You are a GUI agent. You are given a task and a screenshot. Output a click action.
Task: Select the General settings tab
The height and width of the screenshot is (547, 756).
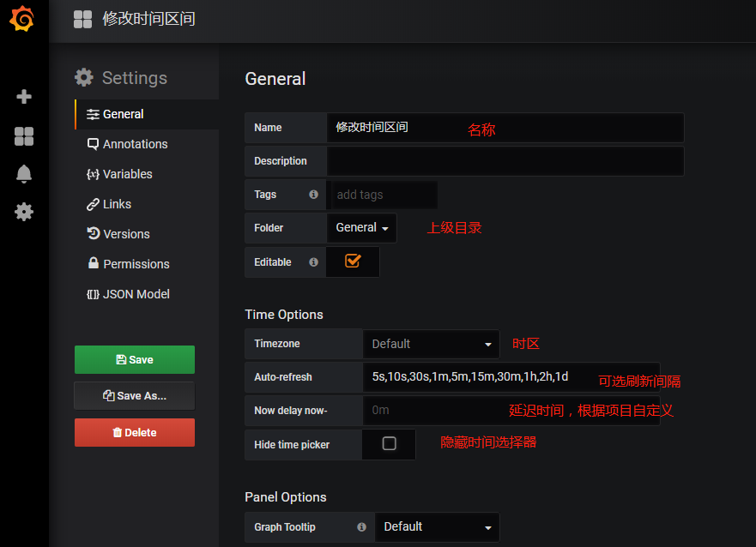coord(147,114)
